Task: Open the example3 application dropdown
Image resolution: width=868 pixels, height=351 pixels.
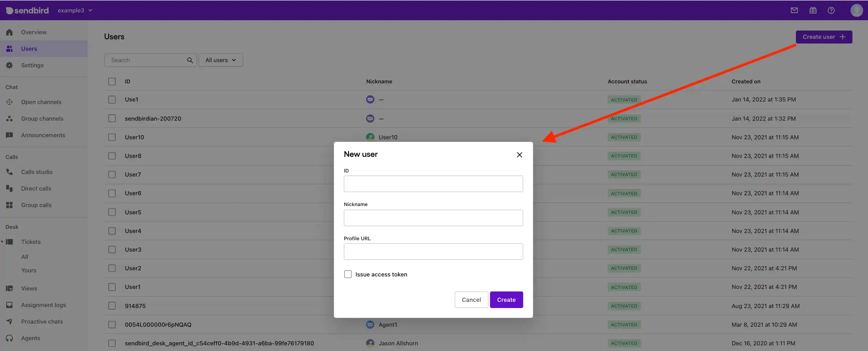Action: [x=74, y=10]
